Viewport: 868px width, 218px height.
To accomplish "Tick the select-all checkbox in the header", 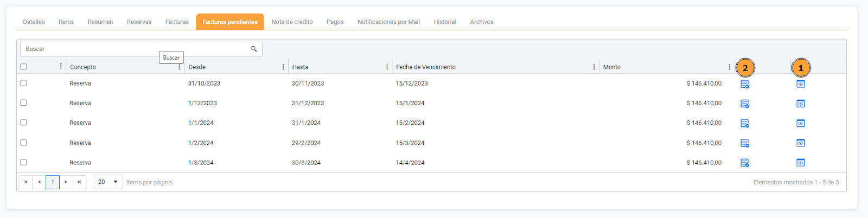I will [x=23, y=67].
